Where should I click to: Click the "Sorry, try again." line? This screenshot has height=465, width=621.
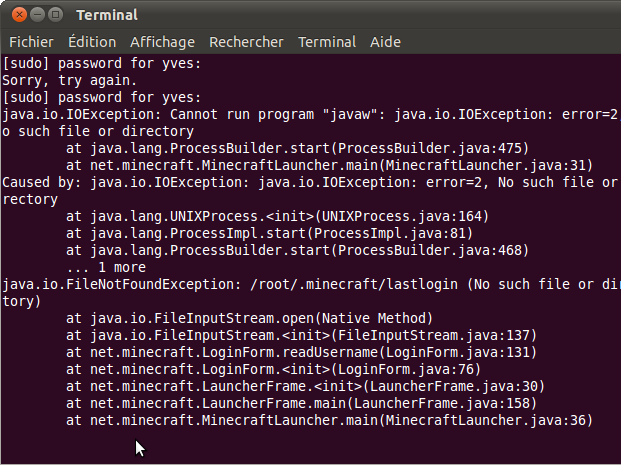coord(70,81)
